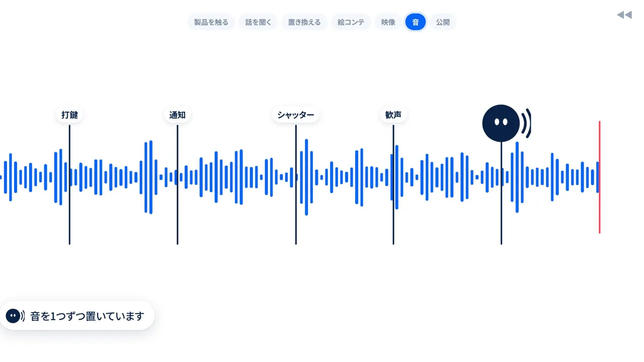Click the rewind double-arrow icon
Viewport: 644px width, 362px height.
624,15
